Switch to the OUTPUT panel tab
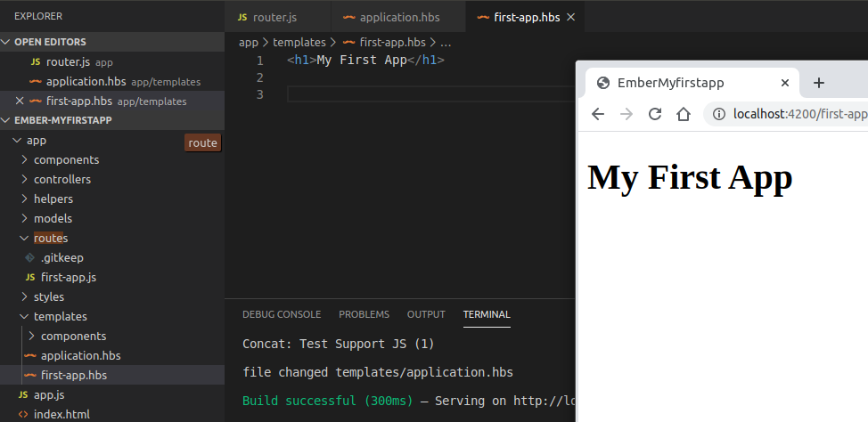Image resolution: width=868 pixels, height=422 pixels. 426,314
